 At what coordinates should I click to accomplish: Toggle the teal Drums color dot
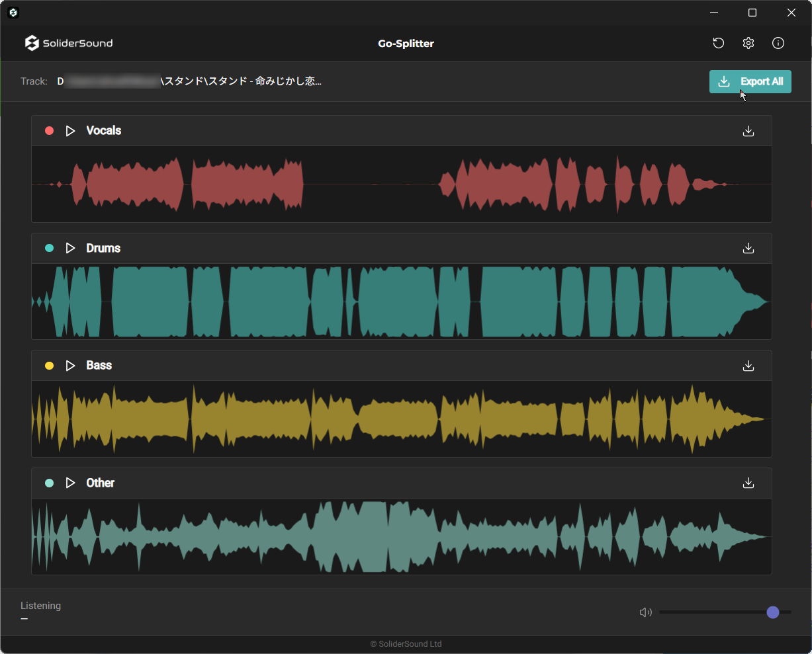tap(49, 248)
